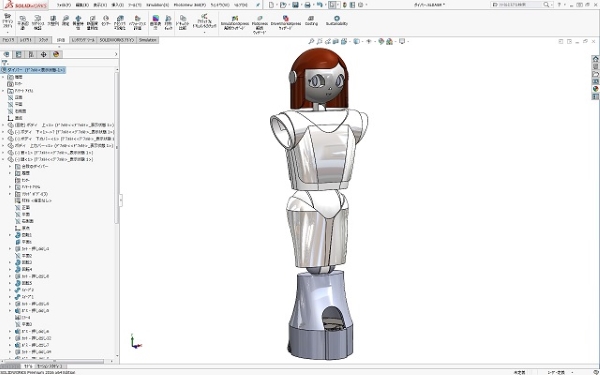Expand the first fixed ボディ component

tap(3, 125)
